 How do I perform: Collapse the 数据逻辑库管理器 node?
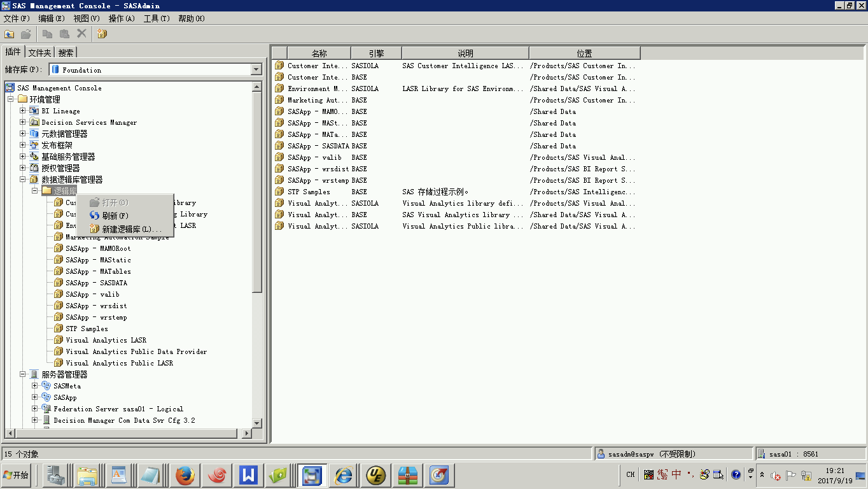(x=23, y=180)
